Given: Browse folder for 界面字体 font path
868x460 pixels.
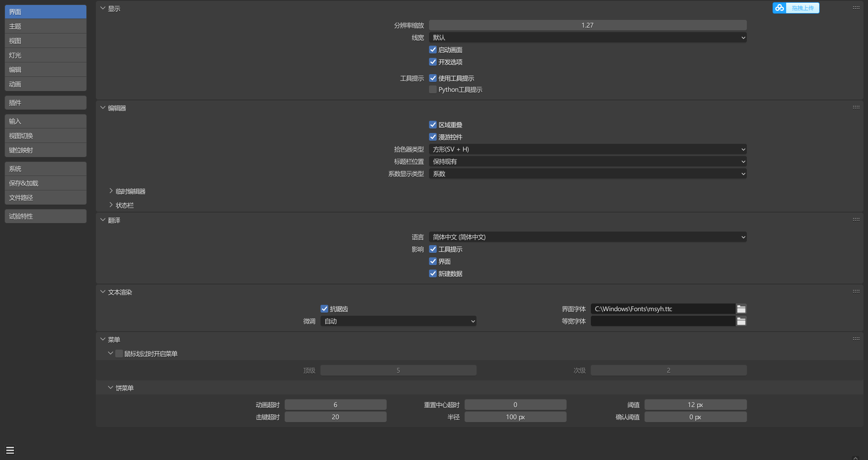Looking at the screenshot, I should pyautogui.click(x=741, y=309).
